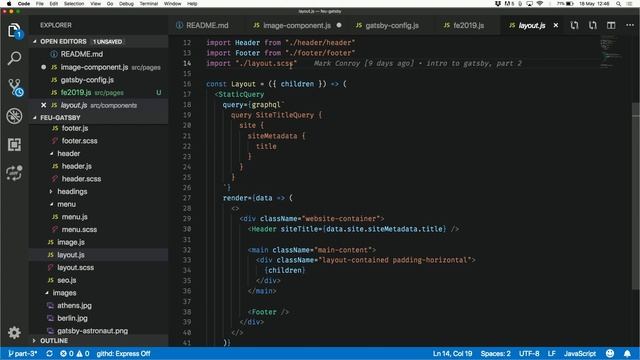This screenshot has width=640, height=360.
Task: Open the Terminal menu
Action: [149, 4]
